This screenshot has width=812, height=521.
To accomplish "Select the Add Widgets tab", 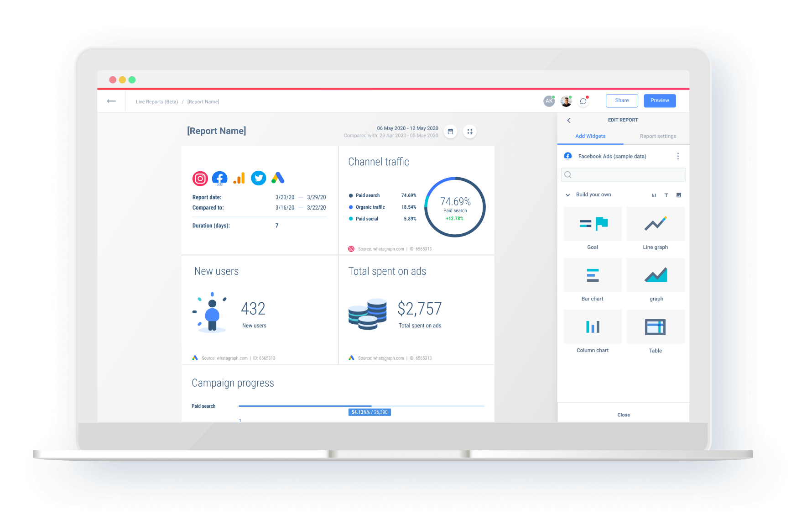I will 590,136.
